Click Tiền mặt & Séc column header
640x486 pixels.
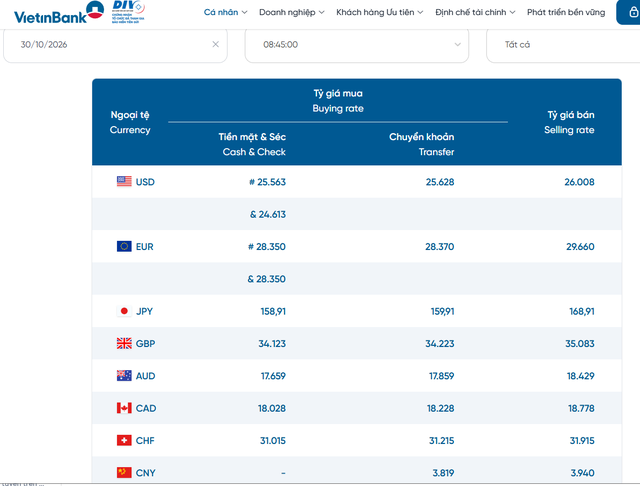[x=252, y=144]
